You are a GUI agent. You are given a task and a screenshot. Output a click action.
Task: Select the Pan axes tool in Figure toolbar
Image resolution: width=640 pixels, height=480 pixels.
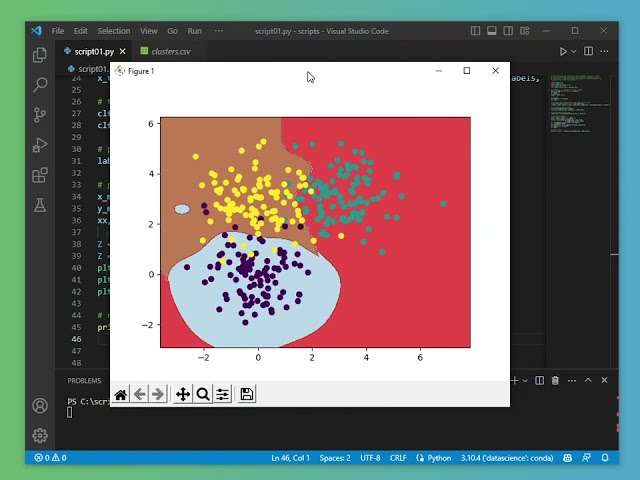[x=183, y=394]
